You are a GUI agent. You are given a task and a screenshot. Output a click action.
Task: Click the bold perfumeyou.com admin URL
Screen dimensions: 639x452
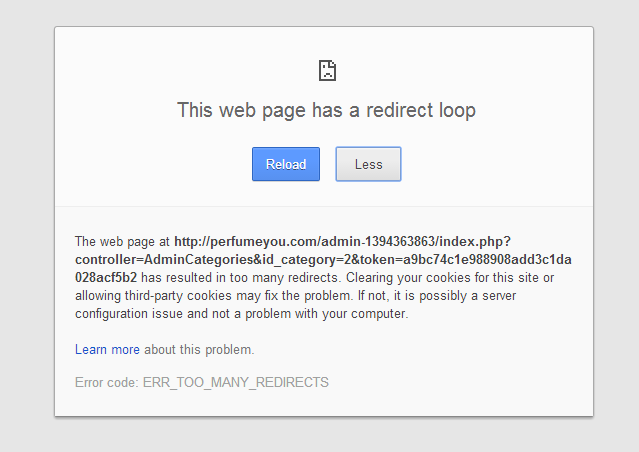click(323, 260)
